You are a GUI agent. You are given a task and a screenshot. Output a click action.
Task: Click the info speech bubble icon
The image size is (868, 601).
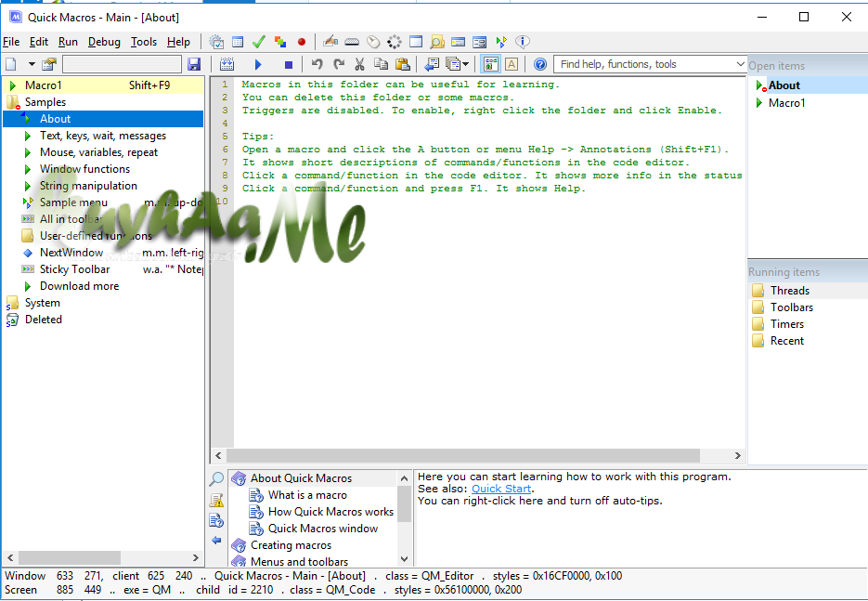(x=522, y=42)
